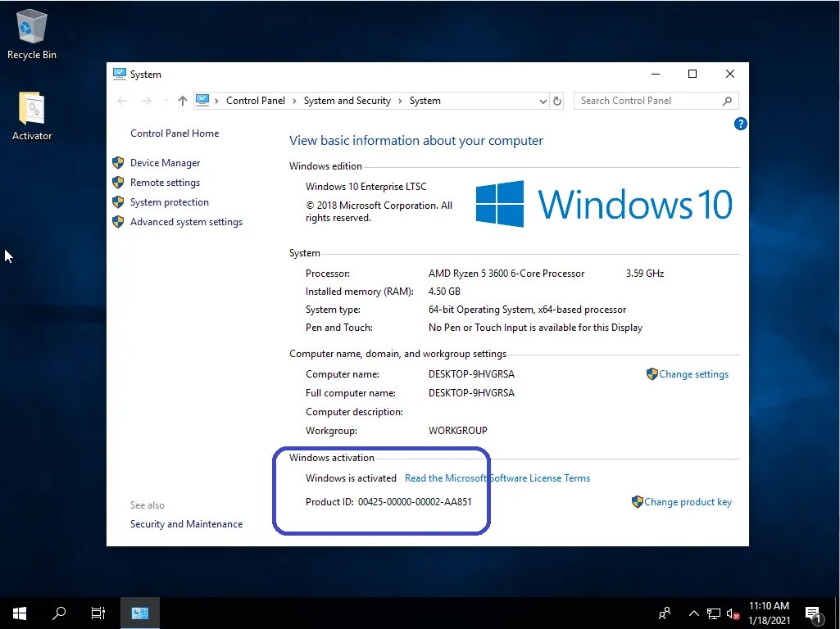Click Change product key link
The image size is (840, 629).
point(688,502)
